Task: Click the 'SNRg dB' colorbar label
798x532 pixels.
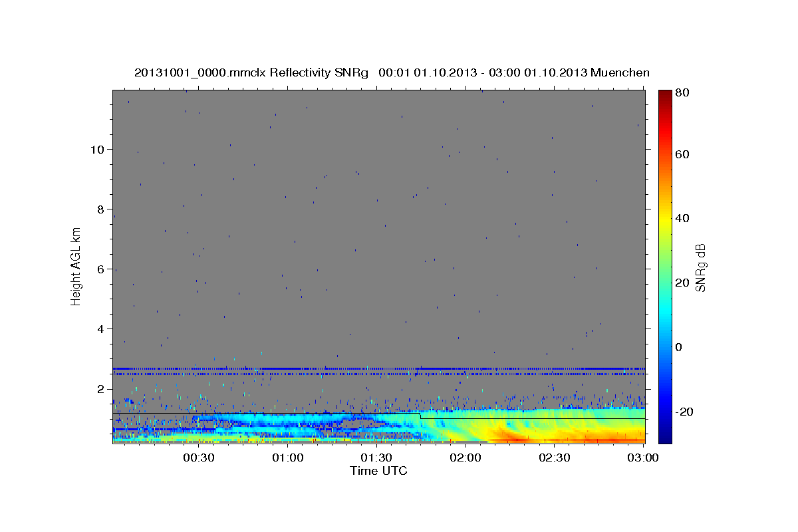Action: (x=700, y=267)
